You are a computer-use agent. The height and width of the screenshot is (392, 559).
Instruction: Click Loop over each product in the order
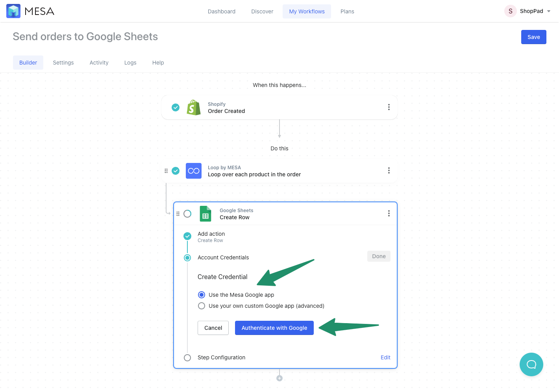click(x=254, y=174)
